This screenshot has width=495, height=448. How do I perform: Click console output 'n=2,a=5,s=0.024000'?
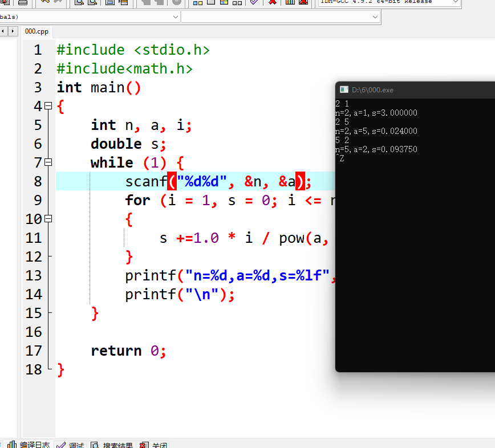pyautogui.click(x=376, y=131)
